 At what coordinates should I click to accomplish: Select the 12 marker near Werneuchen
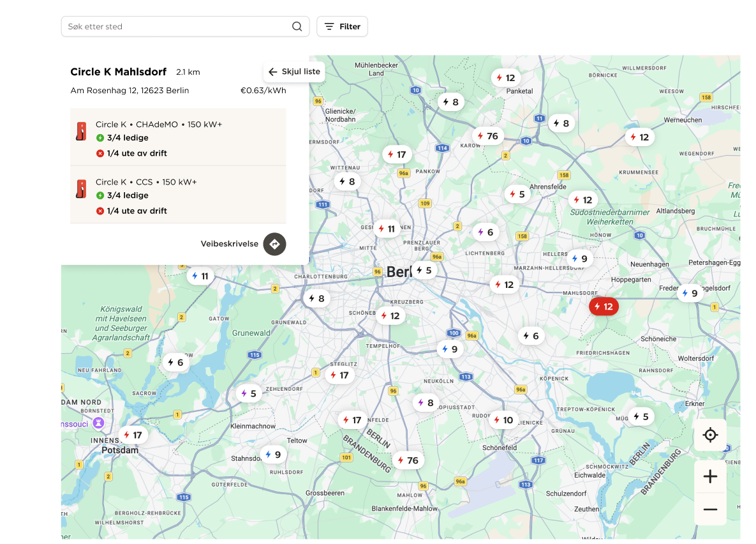tap(640, 137)
